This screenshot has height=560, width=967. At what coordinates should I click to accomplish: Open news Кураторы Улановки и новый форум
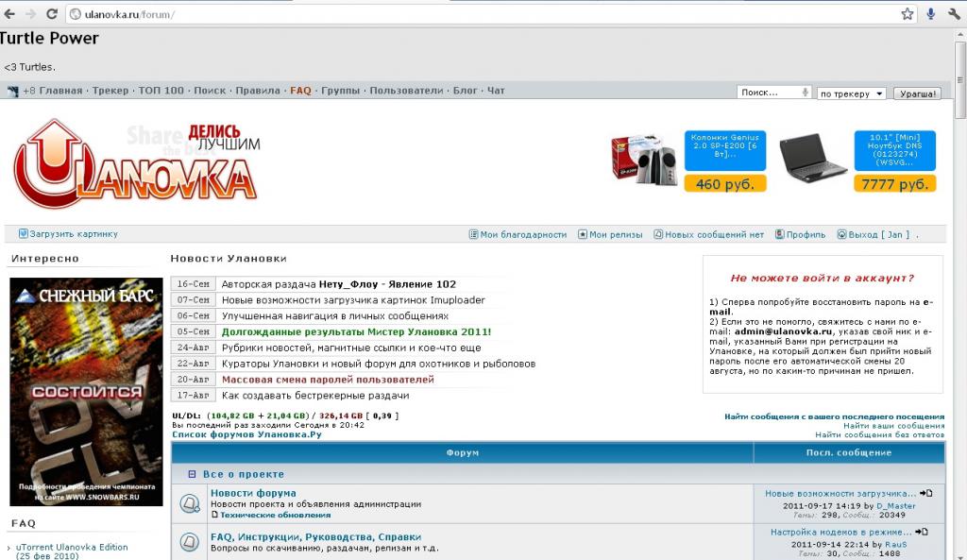pyautogui.click(x=378, y=364)
